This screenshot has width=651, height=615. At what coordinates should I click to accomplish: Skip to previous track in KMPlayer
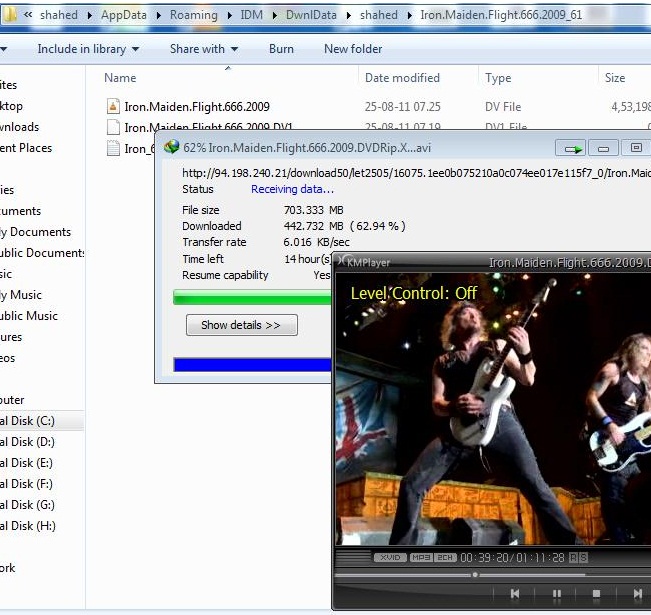tap(515, 594)
